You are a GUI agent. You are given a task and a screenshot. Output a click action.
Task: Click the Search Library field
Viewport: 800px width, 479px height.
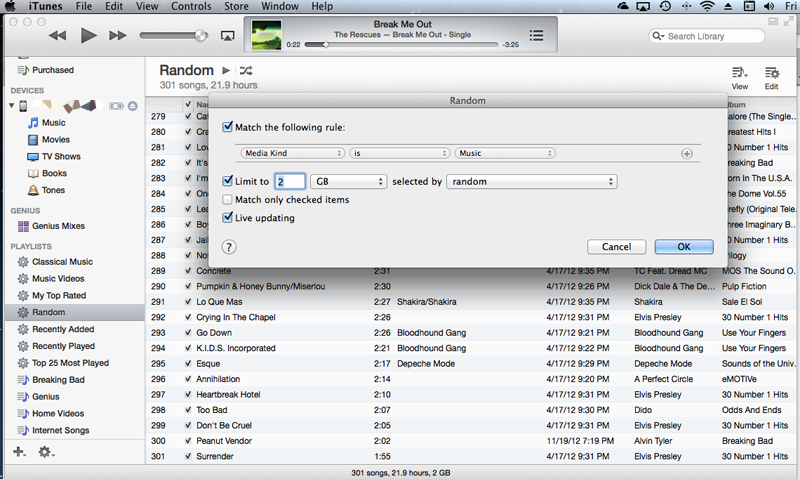pos(706,36)
